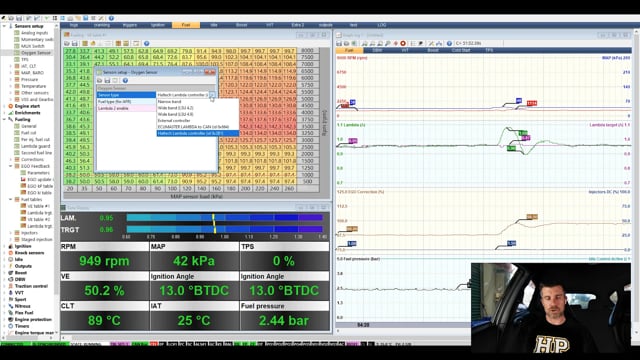Viewport: 640px width, 360px height.
Task: Select Analog inputs in sensors tree
Action: pyautogui.click(x=34, y=33)
